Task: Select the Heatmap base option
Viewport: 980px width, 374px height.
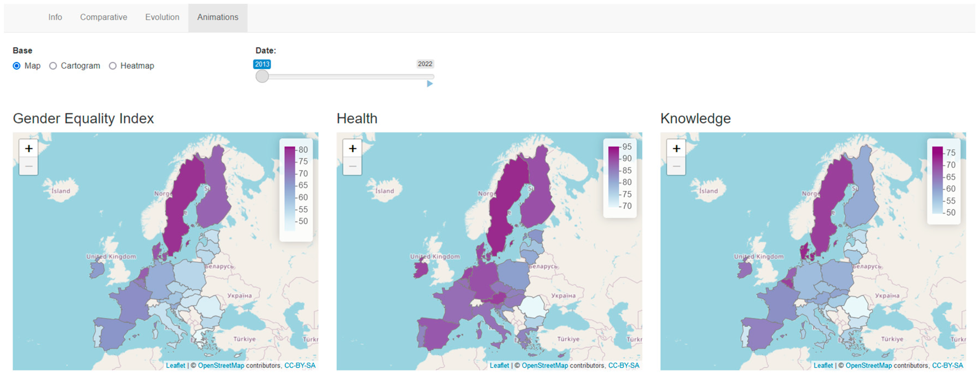Action: (x=113, y=66)
